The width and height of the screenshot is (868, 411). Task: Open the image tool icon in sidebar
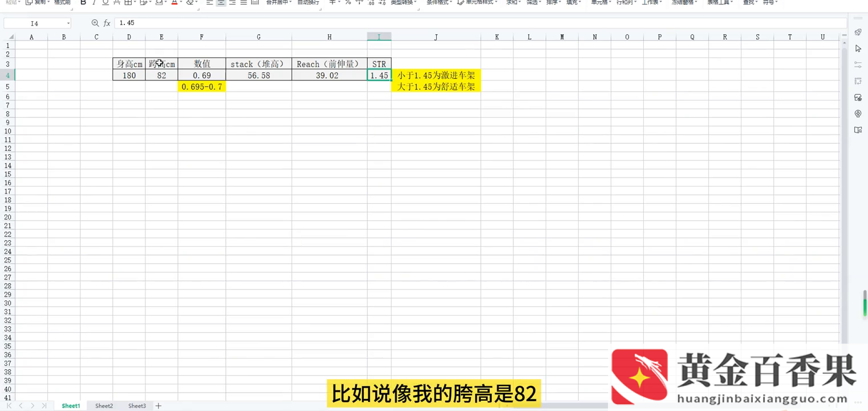pyautogui.click(x=858, y=98)
